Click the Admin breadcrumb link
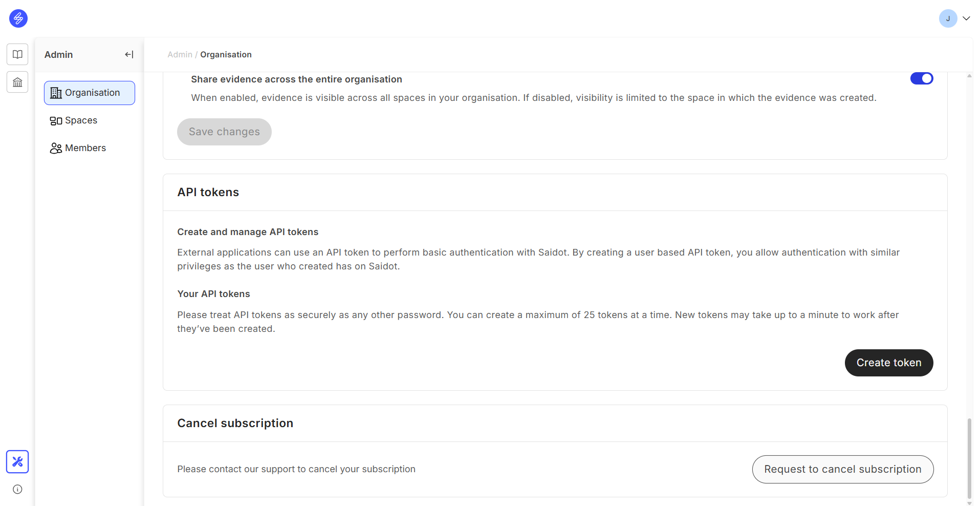Screen dimensions: 980x506 [180, 54]
